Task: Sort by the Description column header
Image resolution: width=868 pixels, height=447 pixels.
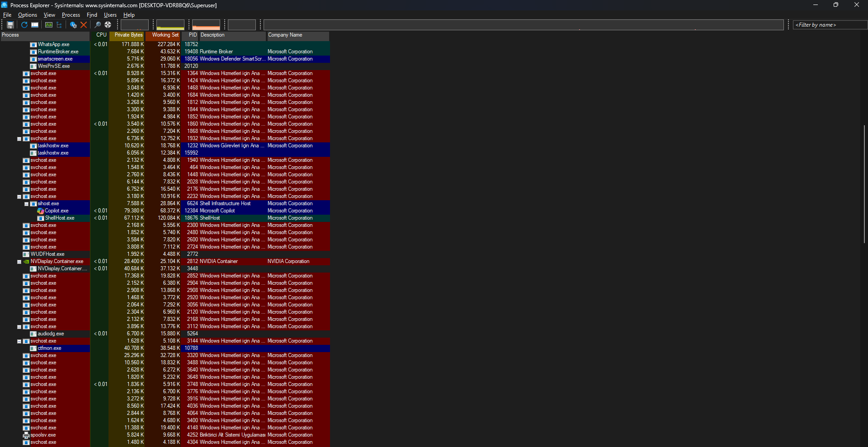Action: click(233, 35)
